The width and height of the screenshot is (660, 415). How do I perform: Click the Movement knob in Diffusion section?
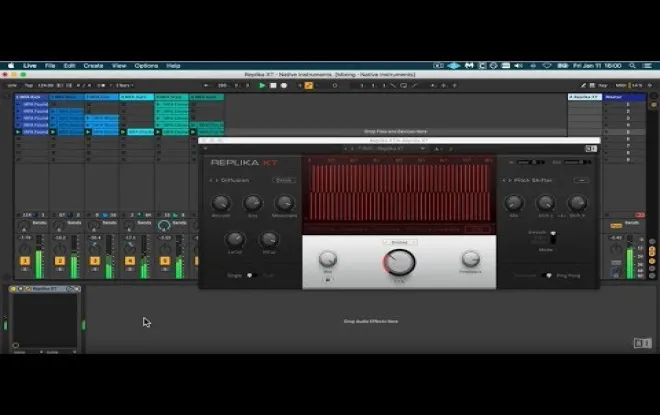point(284,203)
